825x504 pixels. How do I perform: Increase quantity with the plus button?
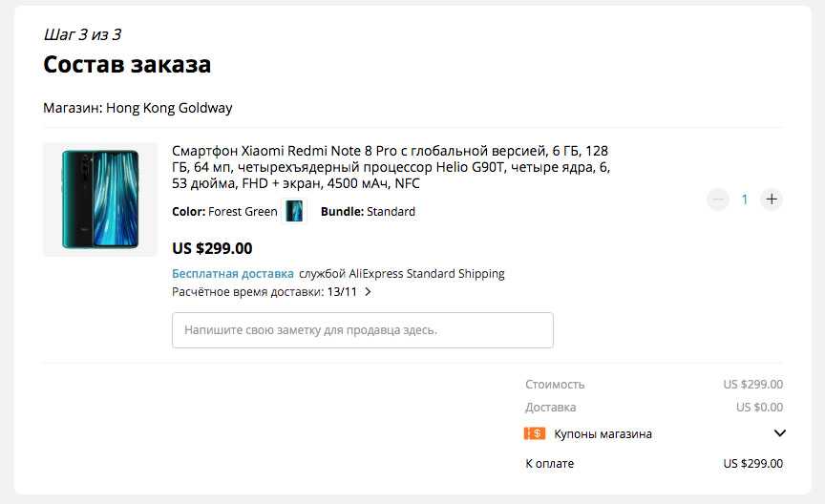click(x=772, y=199)
